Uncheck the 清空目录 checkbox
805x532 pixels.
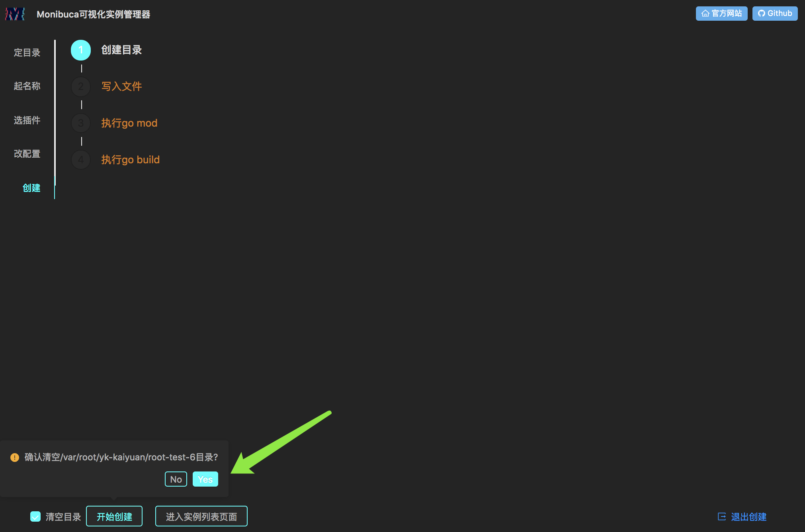[x=35, y=516]
